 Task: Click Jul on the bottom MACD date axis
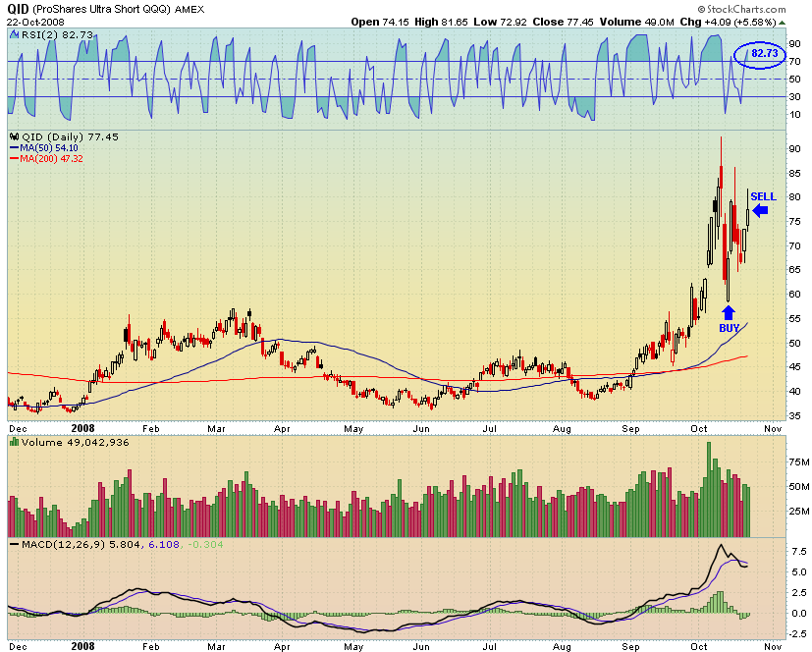click(489, 646)
